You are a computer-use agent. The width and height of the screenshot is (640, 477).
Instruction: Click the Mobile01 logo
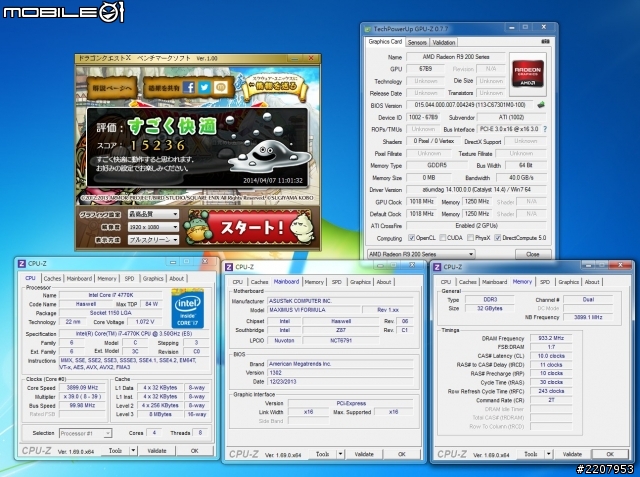click(63, 11)
